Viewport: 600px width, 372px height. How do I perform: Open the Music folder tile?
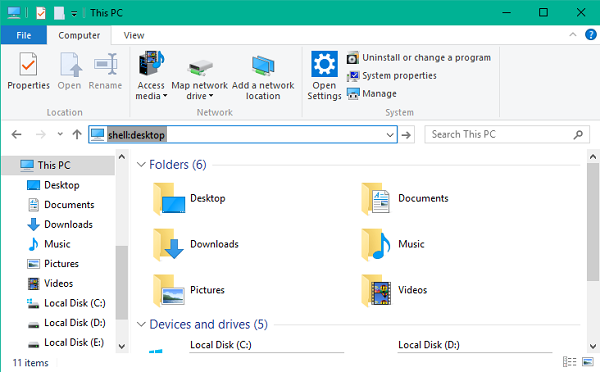pos(393,244)
